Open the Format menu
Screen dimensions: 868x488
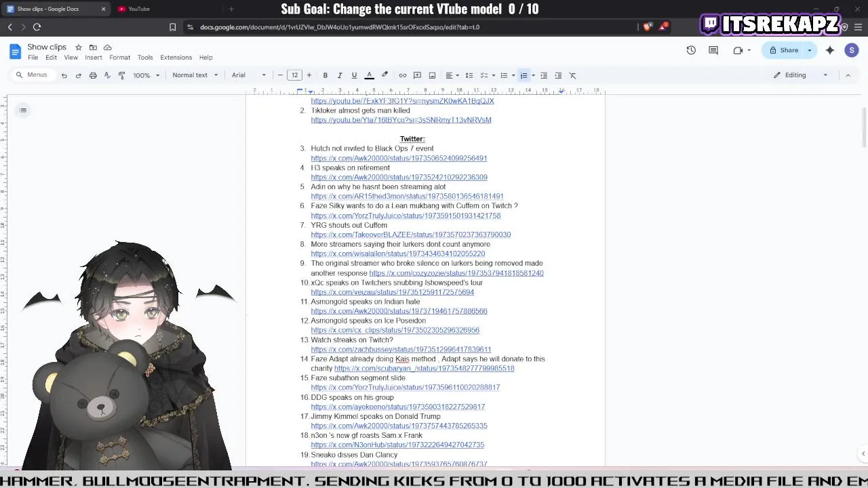[119, 58]
